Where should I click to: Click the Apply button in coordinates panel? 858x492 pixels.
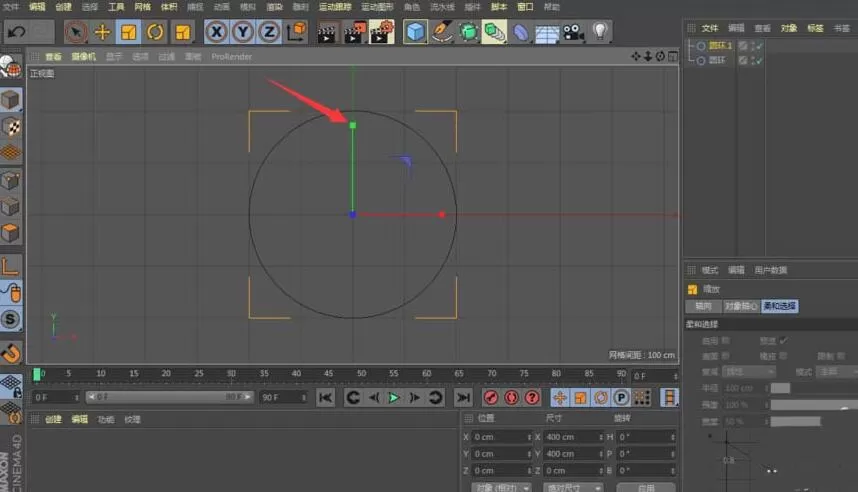(x=646, y=487)
